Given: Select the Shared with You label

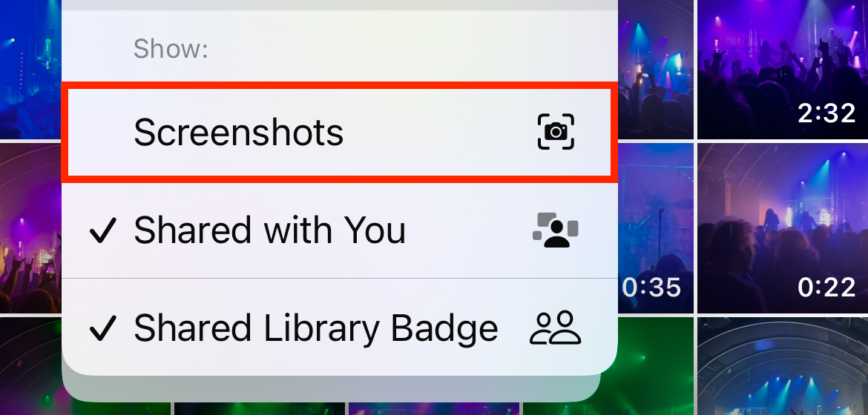Looking at the screenshot, I should click(x=269, y=230).
